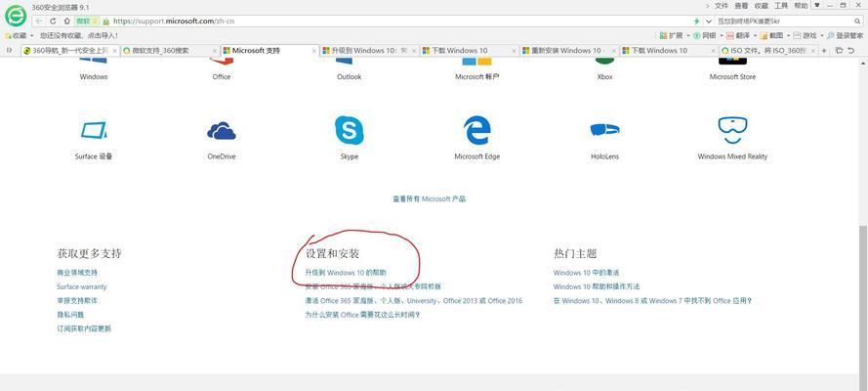Open the 网银 online banking tool
868x391 pixels.
(x=704, y=35)
